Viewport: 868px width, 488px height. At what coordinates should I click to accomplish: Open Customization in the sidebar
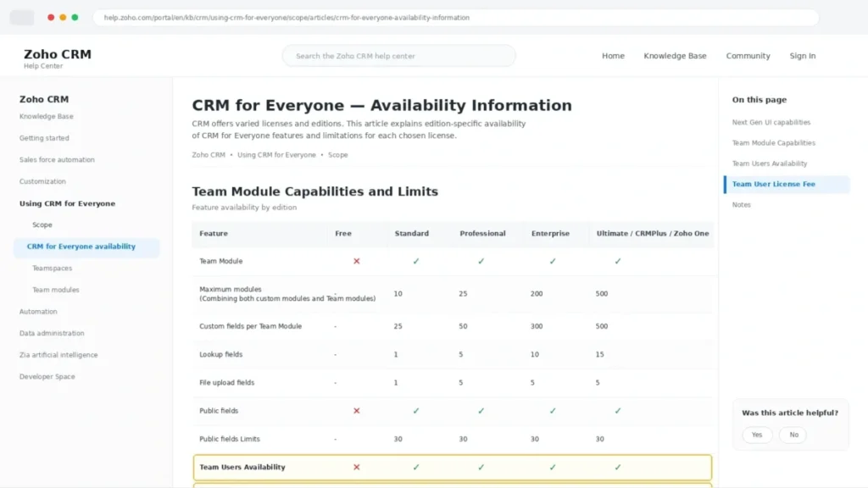(x=42, y=181)
